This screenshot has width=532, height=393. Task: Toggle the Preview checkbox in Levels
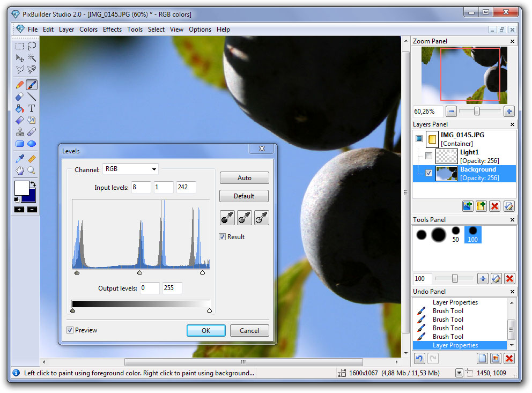(70, 330)
